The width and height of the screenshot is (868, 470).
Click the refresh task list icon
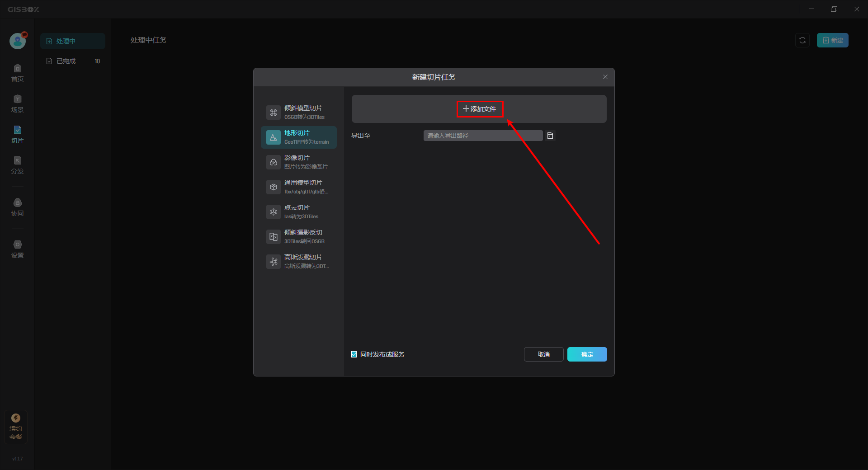802,40
